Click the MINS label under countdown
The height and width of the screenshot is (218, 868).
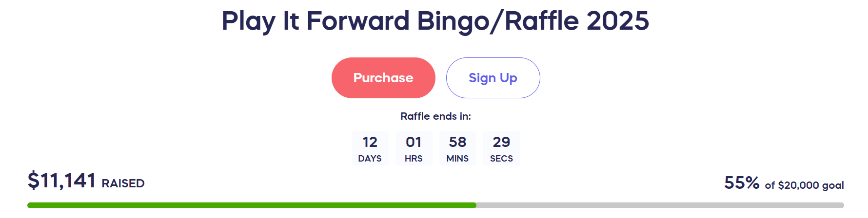457,159
